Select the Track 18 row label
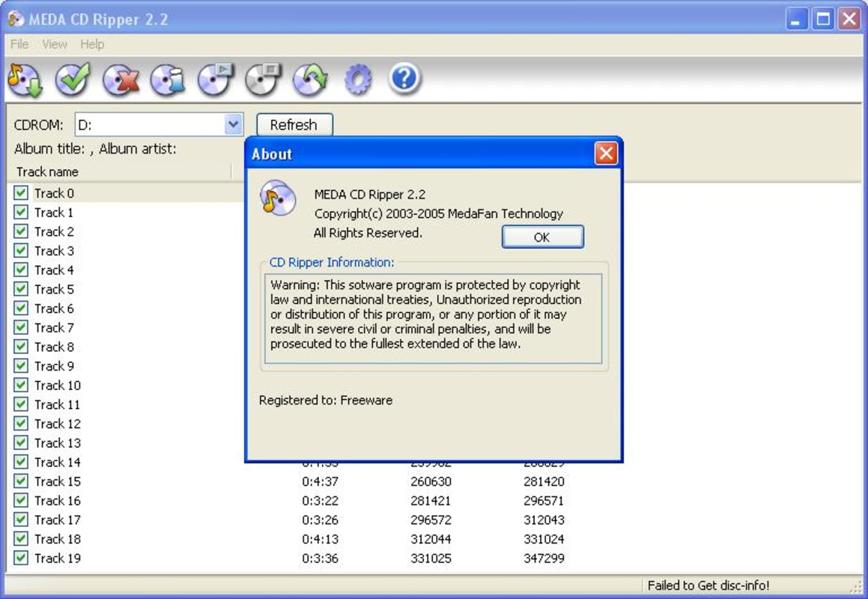Image resolution: width=868 pixels, height=599 pixels. (x=58, y=538)
